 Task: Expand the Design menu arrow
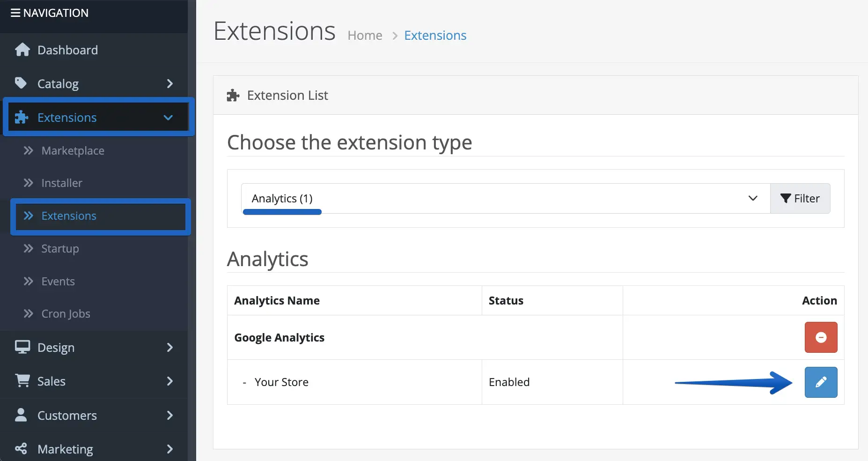169,348
